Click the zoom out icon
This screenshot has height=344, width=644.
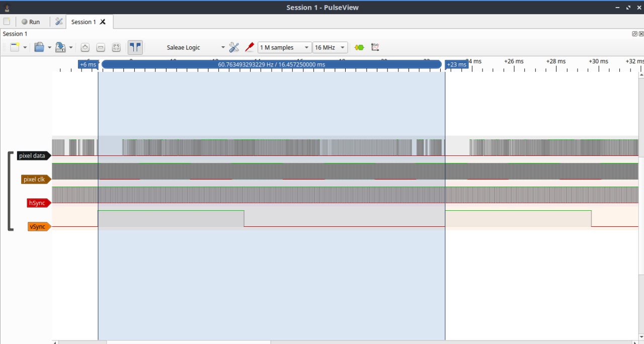tap(101, 47)
